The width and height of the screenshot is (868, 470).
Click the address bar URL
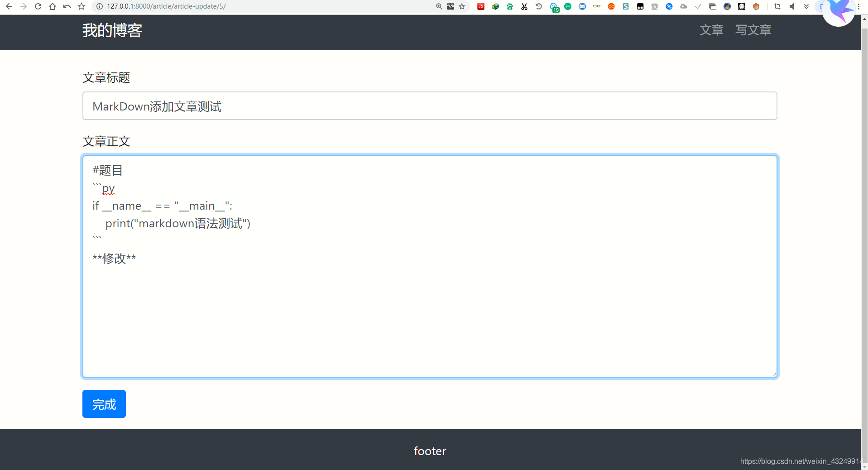(167, 6)
